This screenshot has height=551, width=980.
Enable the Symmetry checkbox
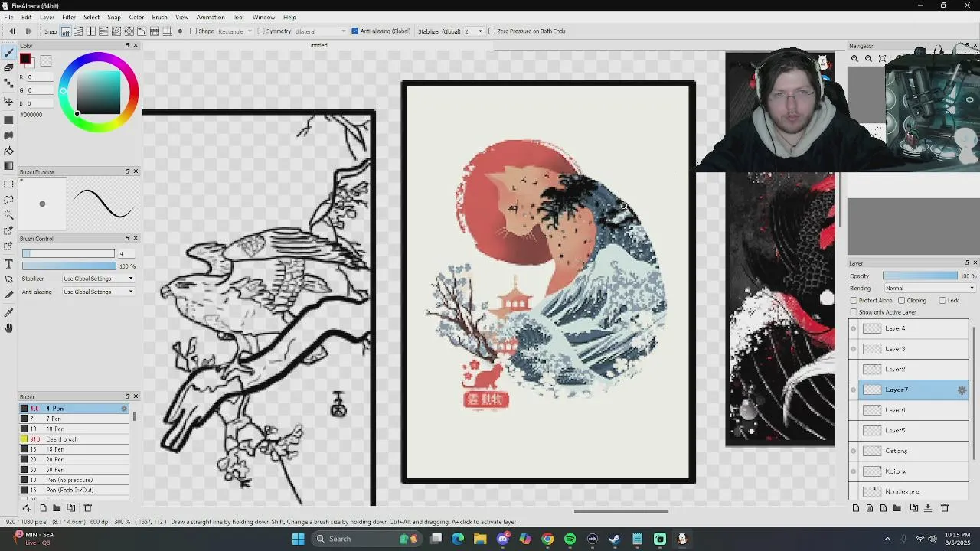click(261, 31)
